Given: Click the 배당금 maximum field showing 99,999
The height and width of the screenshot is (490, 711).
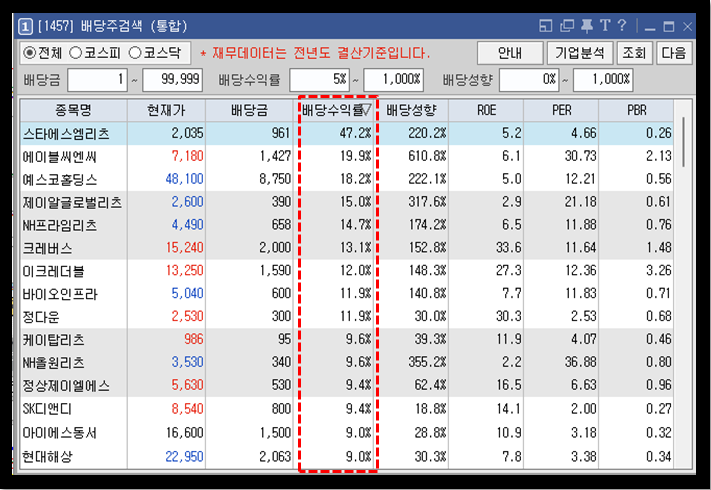Looking at the screenshot, I should point(172,80).
